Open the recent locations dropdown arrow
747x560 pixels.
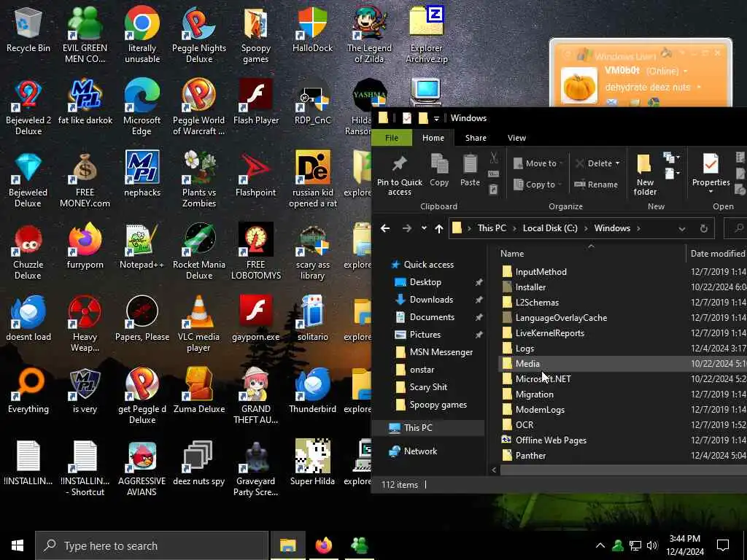(424, 228)
